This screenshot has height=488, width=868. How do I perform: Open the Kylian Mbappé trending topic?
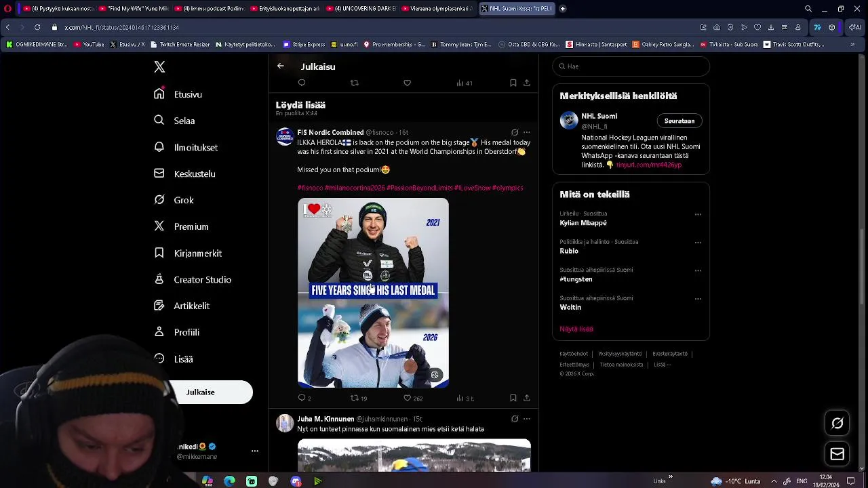tap(583, 223)
